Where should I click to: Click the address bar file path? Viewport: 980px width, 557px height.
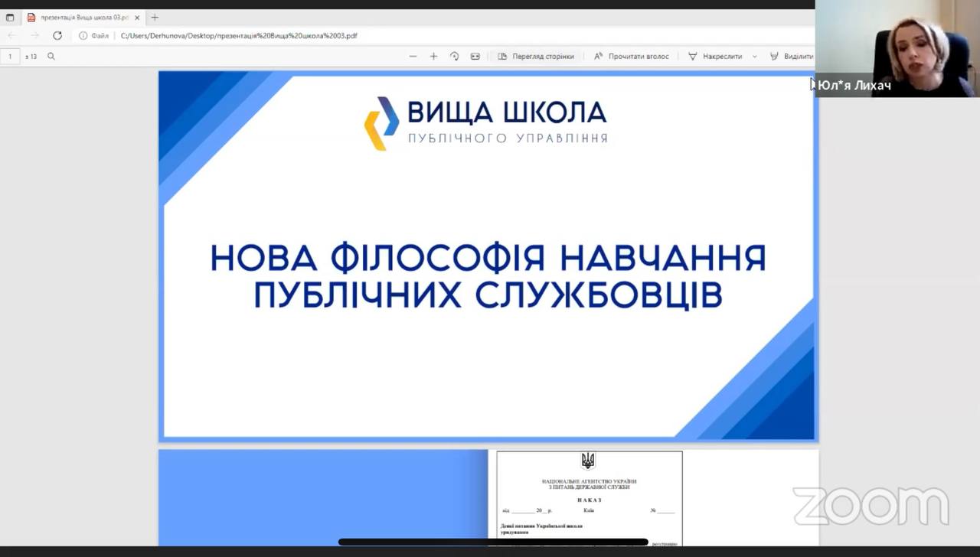pos(239,35)
